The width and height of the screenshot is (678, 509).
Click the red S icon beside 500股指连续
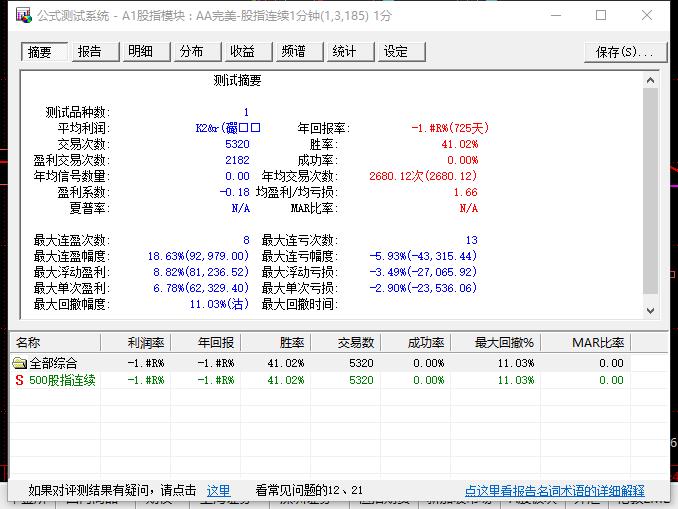[19, 380]
